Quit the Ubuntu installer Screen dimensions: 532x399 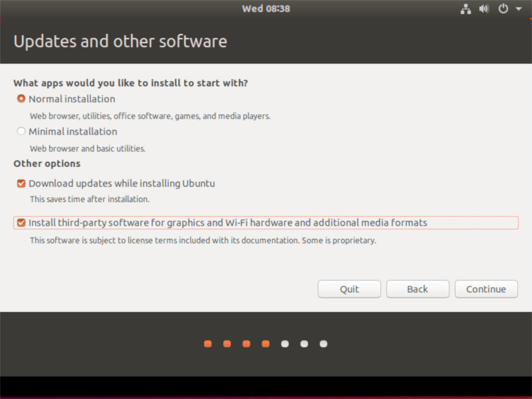coord(349,289)
